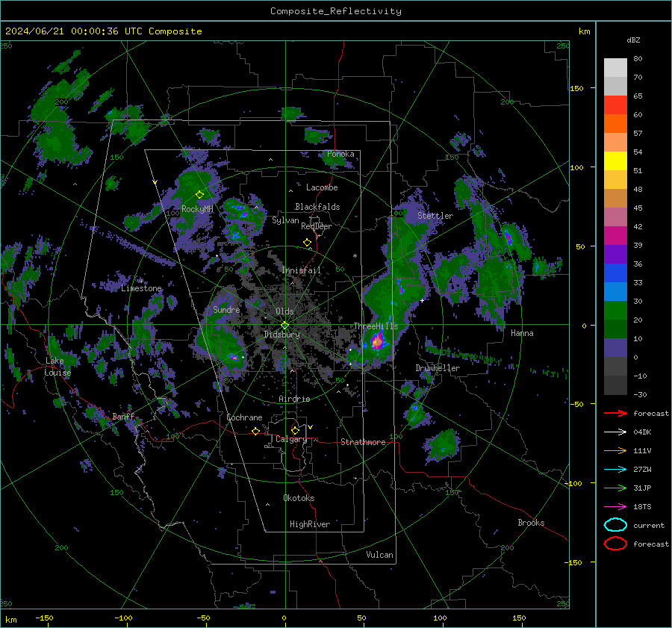
Task: Click the green 31JP arrow legend icon
Action: pos(615,488)
